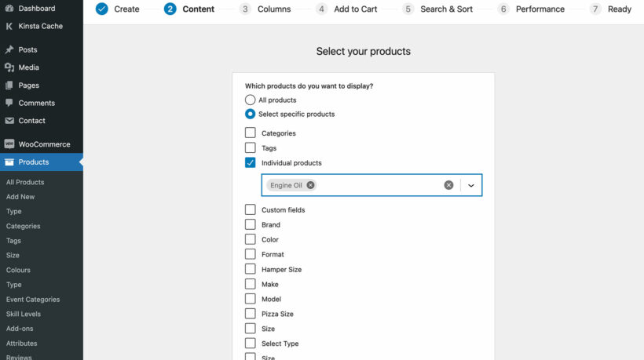The width and height of the screenshot is (644, 360).
Task: Go to the Create wizard step
Action: click(126, 9)
